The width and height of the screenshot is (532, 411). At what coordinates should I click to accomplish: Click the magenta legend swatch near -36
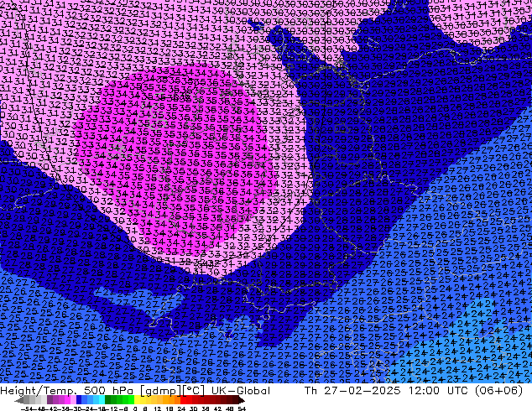(67, 400)
